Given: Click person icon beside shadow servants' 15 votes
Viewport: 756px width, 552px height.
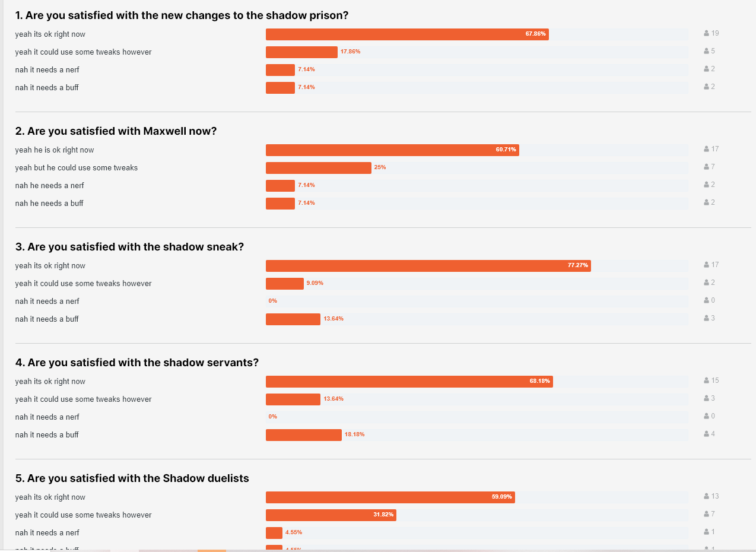Looking at the screenshot, I should (x=706, y=381).
